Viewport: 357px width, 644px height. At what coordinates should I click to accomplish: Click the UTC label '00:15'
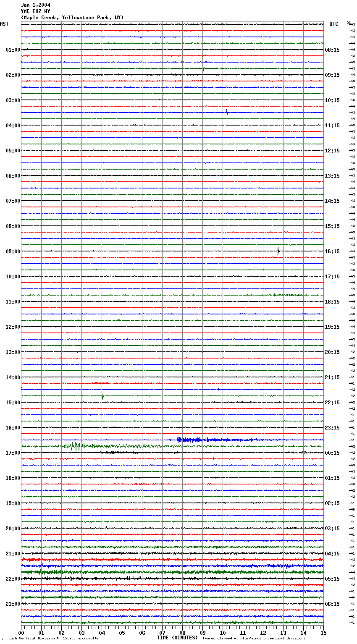coord(332,453)
